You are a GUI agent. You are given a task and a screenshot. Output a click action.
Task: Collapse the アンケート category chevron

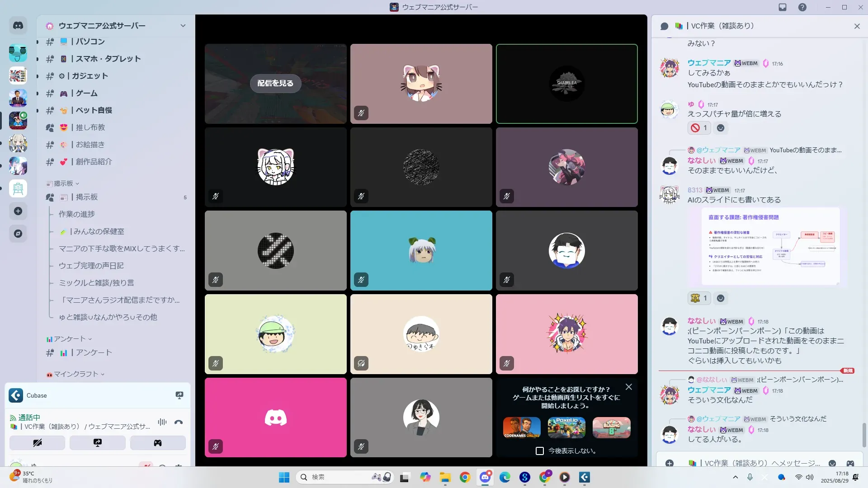[x=90, y=339]
